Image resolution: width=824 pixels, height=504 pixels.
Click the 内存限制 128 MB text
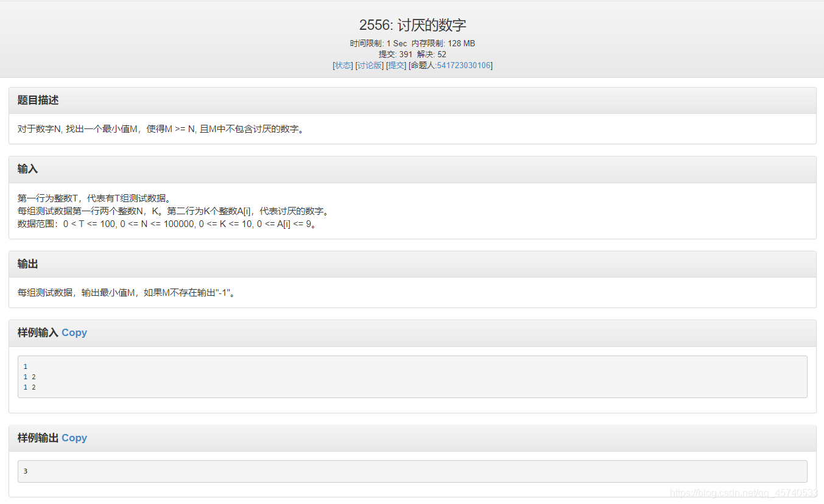click(445, 43)
